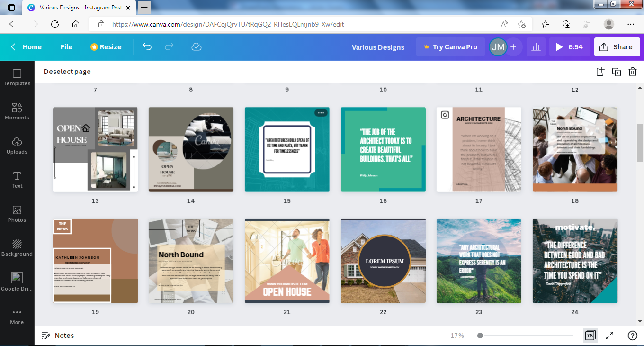Viewport: 644px width, 346px height.
Task: Select page 16 green quote thumbnail
Action: 383,149
